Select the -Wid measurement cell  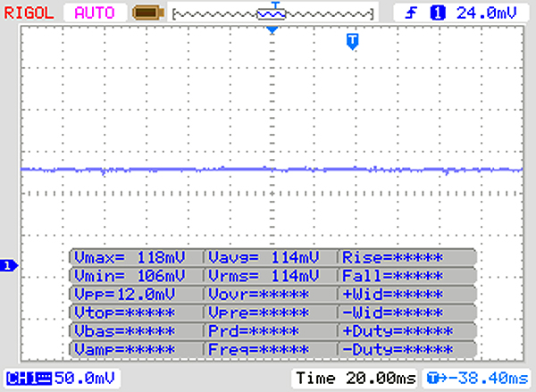pos(406,313)
